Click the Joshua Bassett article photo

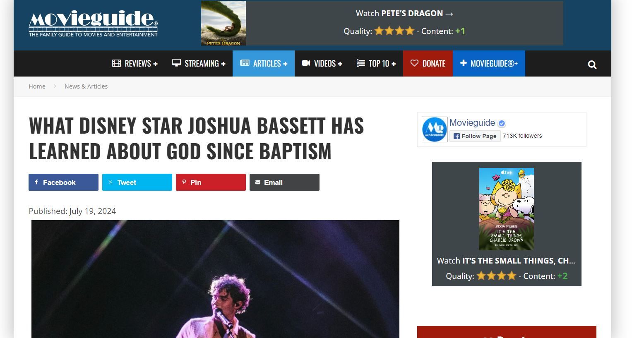215,279
